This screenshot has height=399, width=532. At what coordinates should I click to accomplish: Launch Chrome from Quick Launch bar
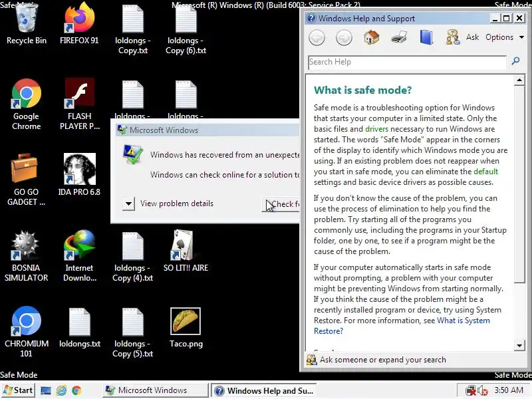[x=76, y=390]
